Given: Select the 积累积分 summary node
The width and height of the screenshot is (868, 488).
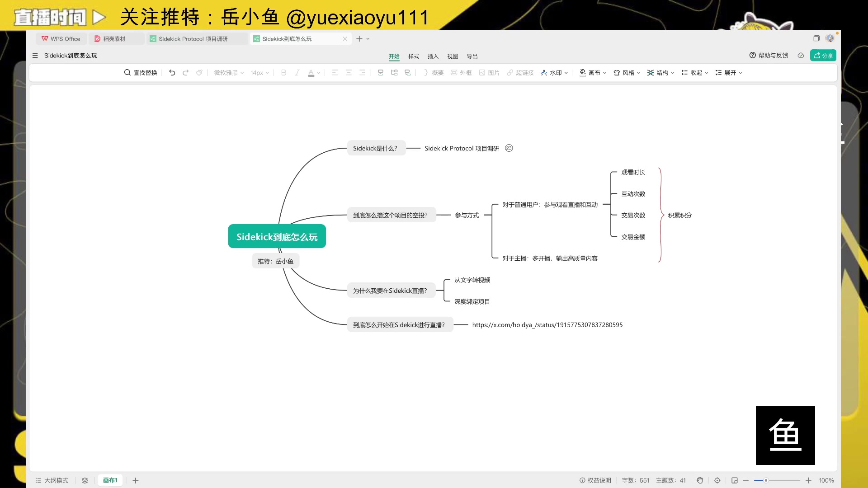Looking at the screenshot, I should point(680,215).
